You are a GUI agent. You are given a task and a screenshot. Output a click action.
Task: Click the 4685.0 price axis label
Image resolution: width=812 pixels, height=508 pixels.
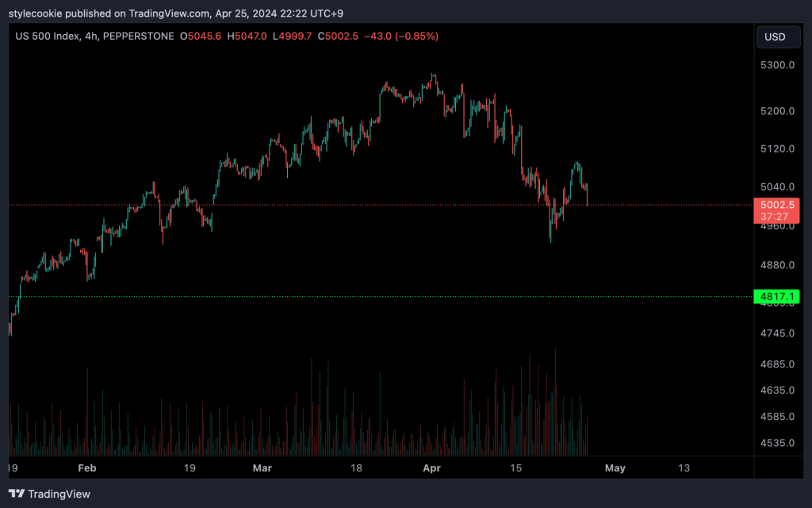776,364
